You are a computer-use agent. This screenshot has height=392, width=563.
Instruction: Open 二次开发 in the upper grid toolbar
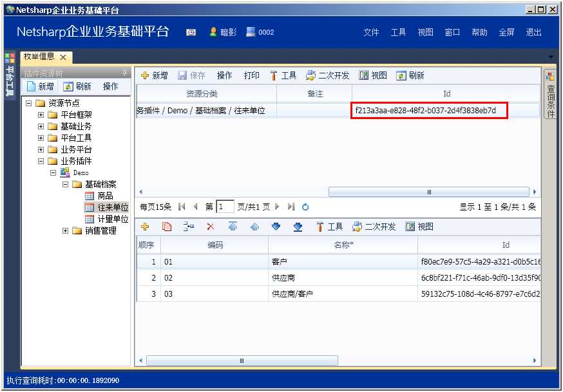327,75
